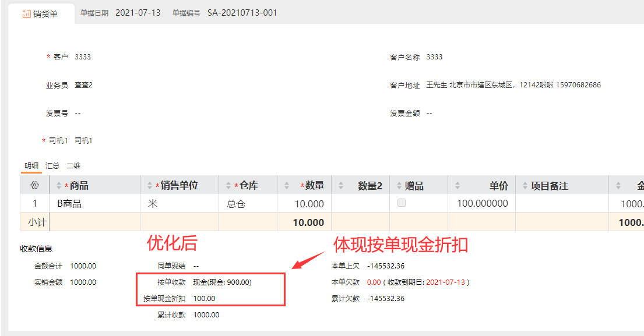Click sort arrows beside 项目备注 column

click(525, 186)
